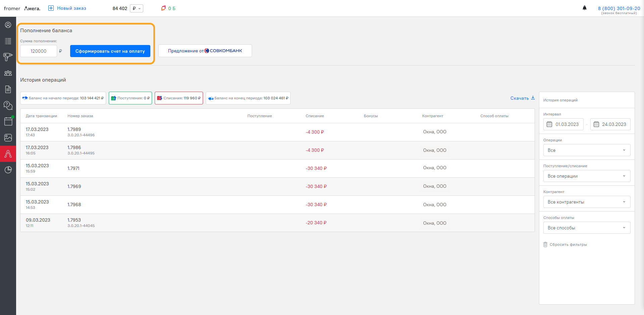Viewport: 644px width, 315px height.
Task: Click Окна, ООО in the 1.7971 row
Action: point(435,168)
